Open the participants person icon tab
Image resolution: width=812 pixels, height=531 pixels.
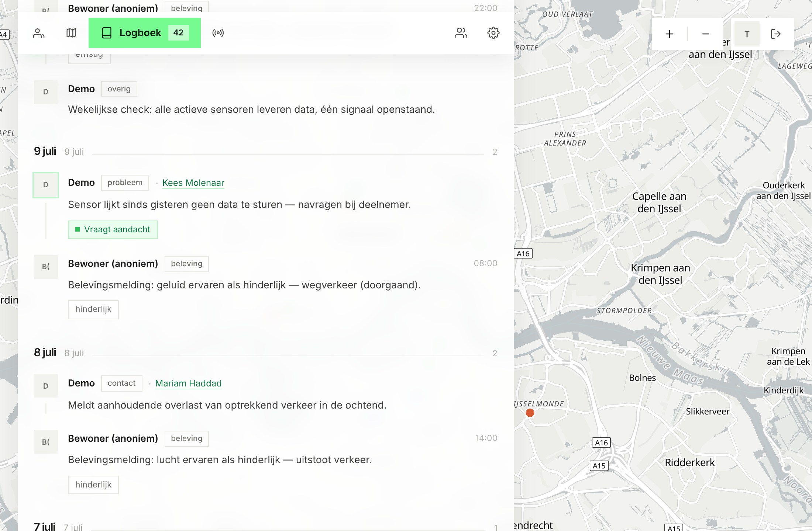pyautogui.click(x=39, y=33)
